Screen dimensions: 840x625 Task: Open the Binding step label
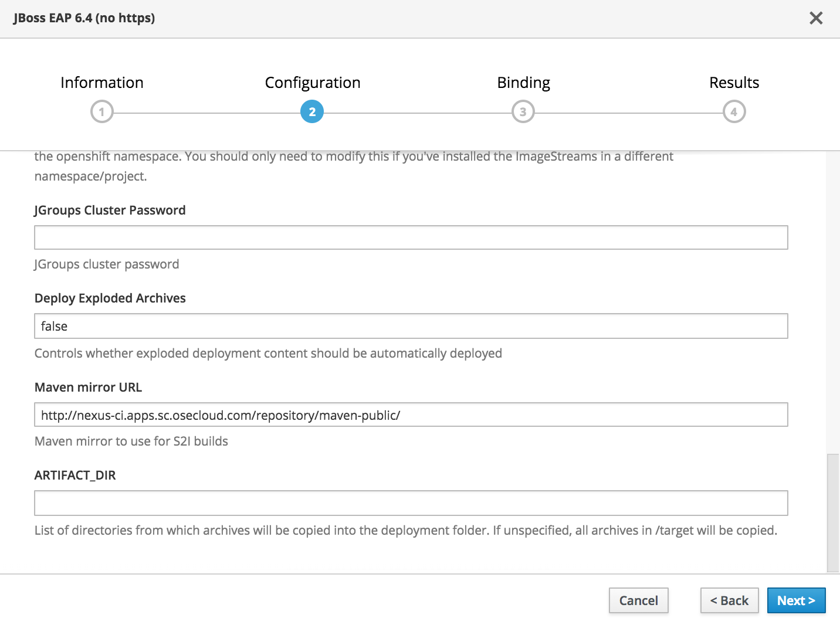pyautogui.click(x=524, y=83)
